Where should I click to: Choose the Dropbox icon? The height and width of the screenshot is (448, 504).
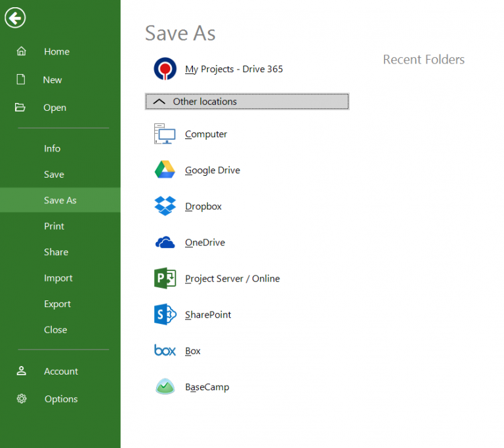click(x=165, y=206)
